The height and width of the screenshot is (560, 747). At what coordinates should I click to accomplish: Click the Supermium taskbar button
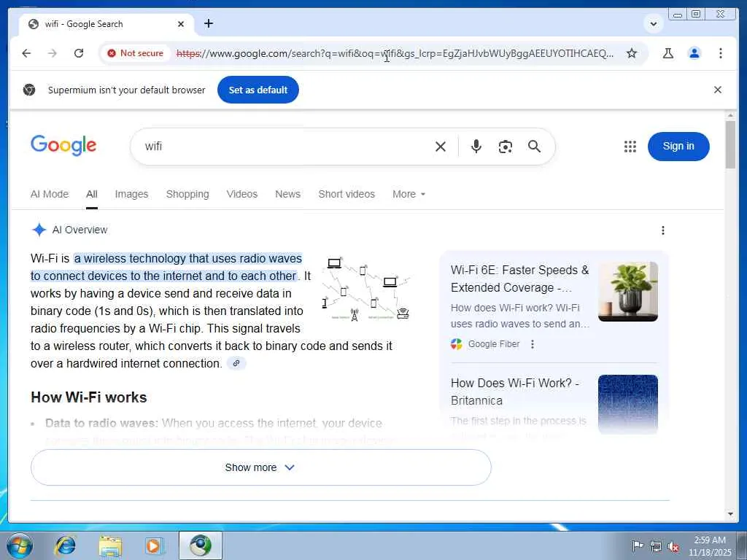[201, 545]
